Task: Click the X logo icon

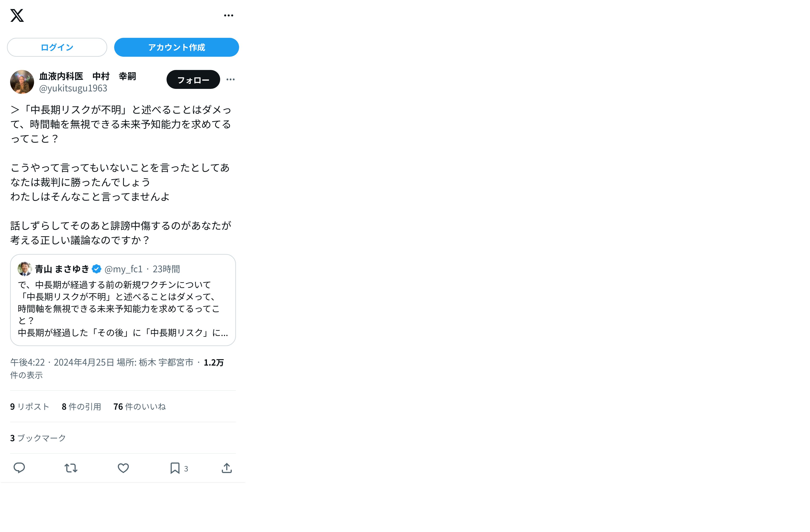Action: 17,15
